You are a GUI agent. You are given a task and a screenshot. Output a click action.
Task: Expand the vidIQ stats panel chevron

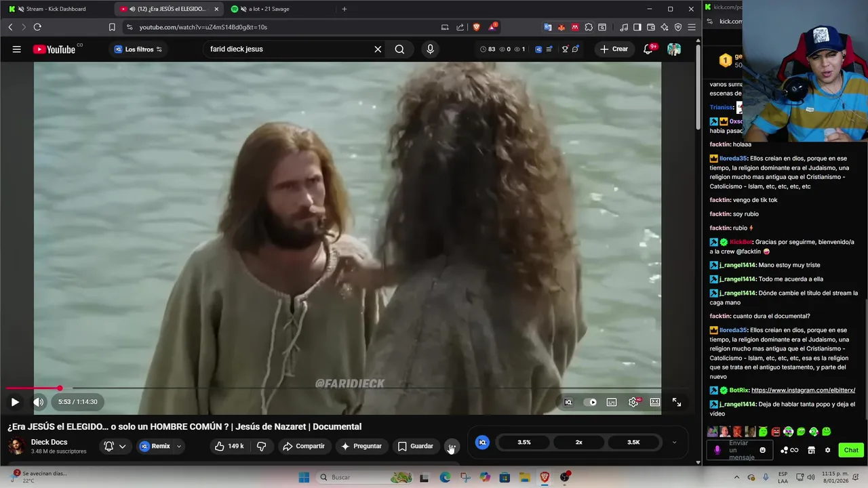click(674, 443)
